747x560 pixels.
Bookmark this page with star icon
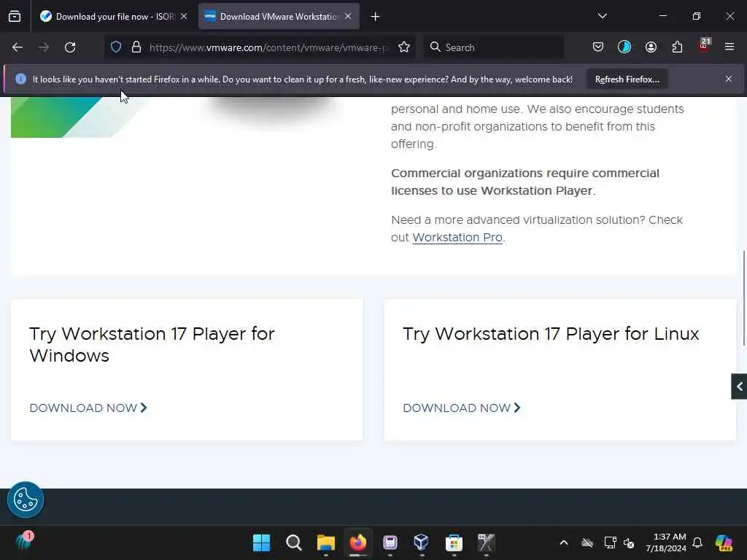coord(404,47)
